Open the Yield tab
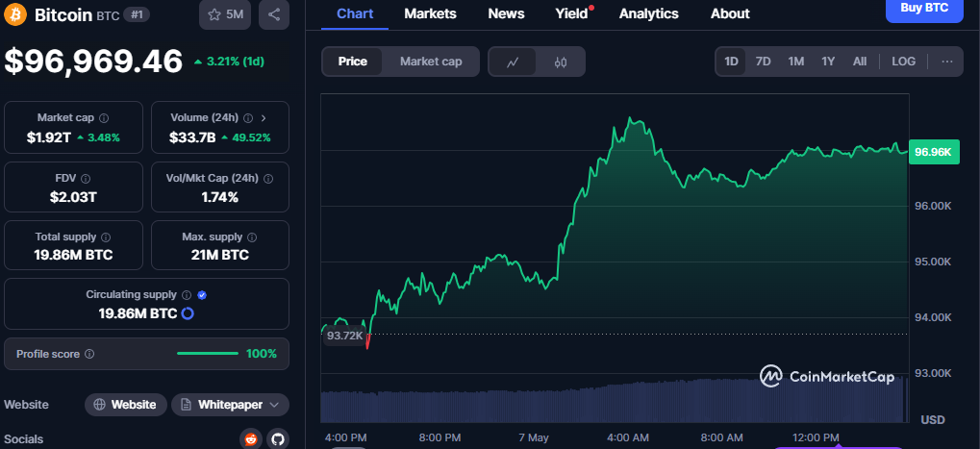 click(572, 13)
